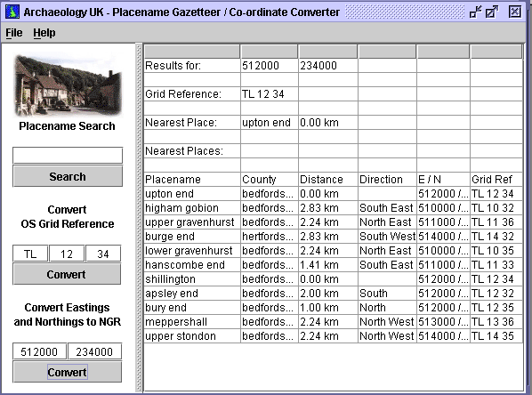Click the village photo thumbnail

click(x=68, y=85)
